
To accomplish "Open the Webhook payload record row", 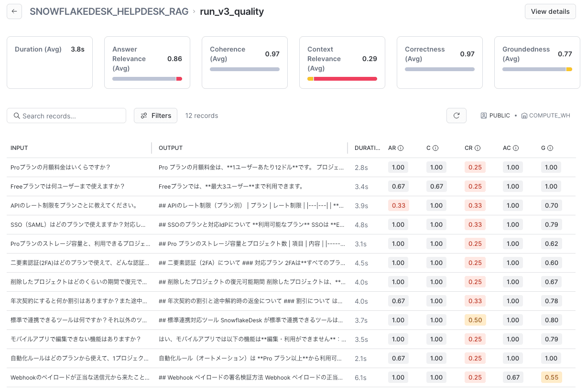I will [x=291, y=377].
